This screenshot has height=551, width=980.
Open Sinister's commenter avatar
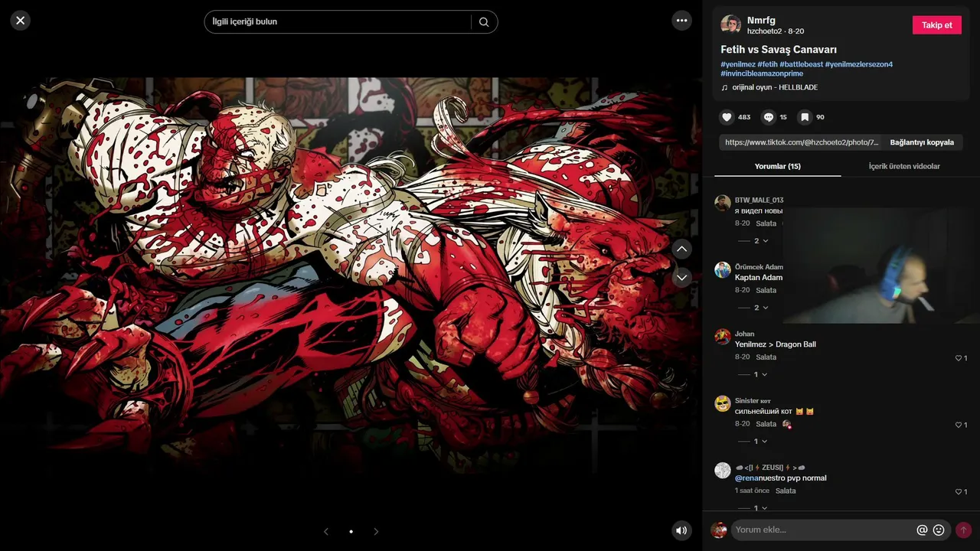click(x=722, y=403)
